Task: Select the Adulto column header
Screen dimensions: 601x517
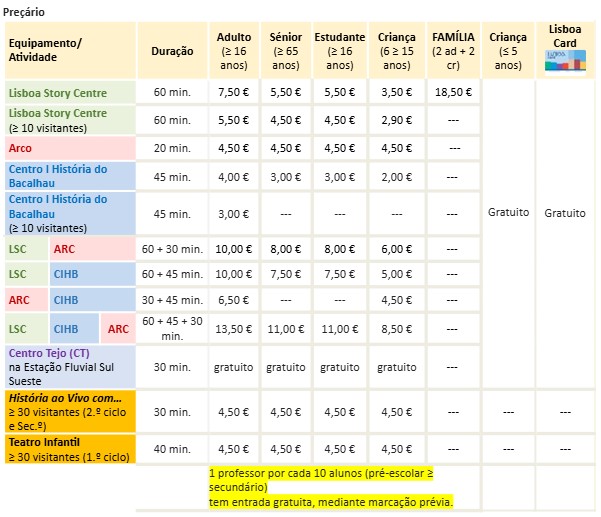Action: coord(234,51)
